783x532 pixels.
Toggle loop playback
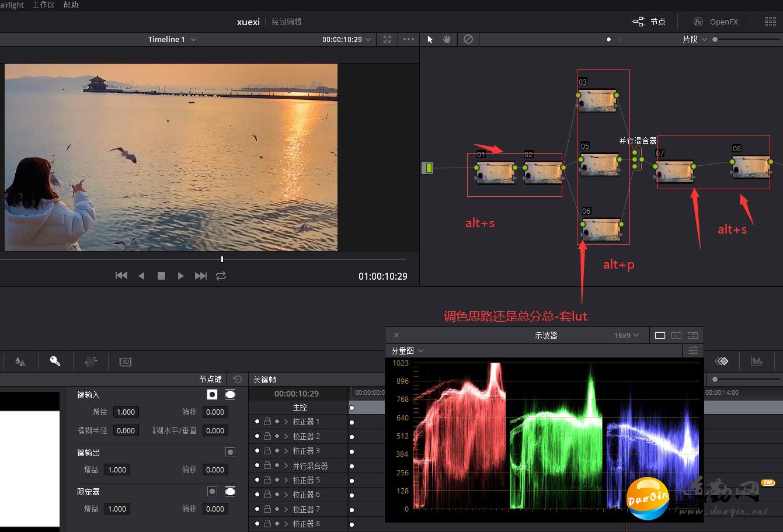(x=221, y=276)
